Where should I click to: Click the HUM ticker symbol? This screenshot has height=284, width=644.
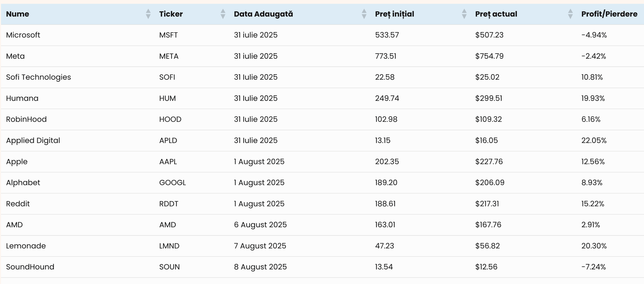tap(168, 98)
